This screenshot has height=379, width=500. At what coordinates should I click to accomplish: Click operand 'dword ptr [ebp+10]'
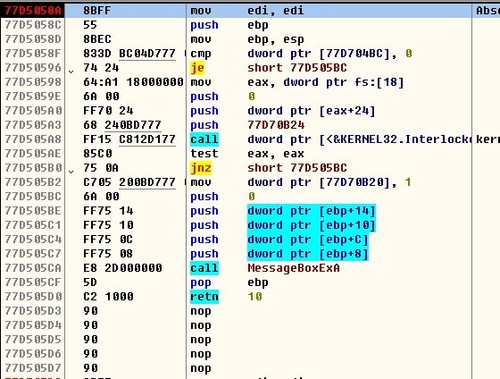(311, 225)
